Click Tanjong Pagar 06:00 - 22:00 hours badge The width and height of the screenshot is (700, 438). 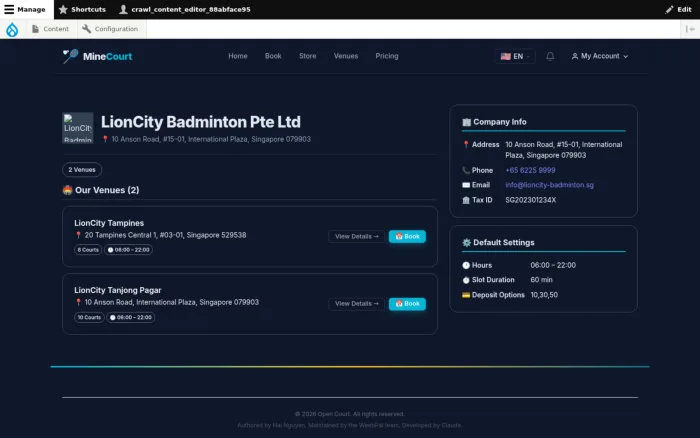pyautogui.click(x=131, y=317)
